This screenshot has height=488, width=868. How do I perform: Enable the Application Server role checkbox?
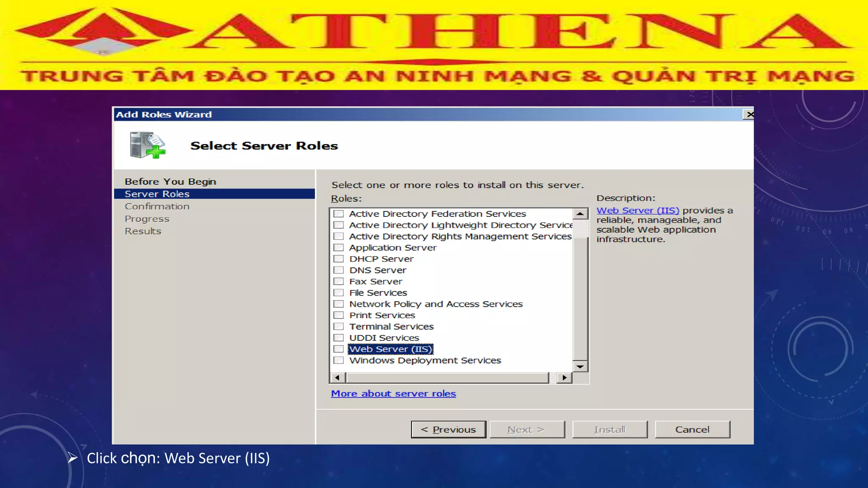338,247
